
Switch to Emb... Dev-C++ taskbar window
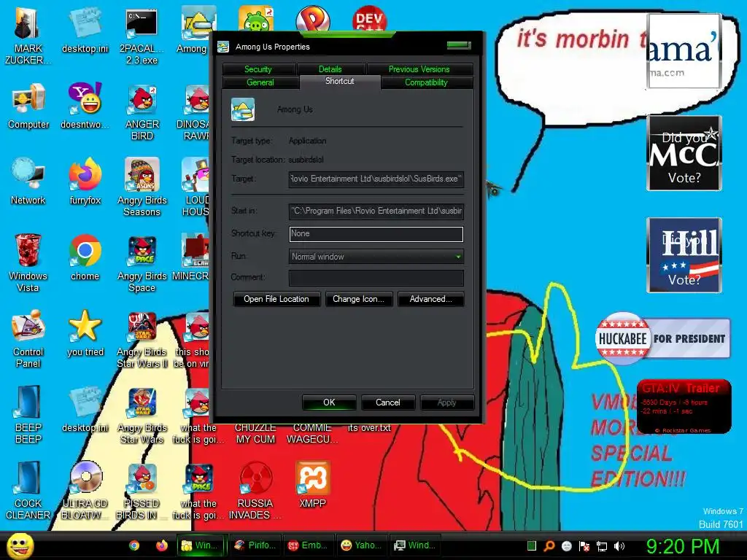point(309,545)
